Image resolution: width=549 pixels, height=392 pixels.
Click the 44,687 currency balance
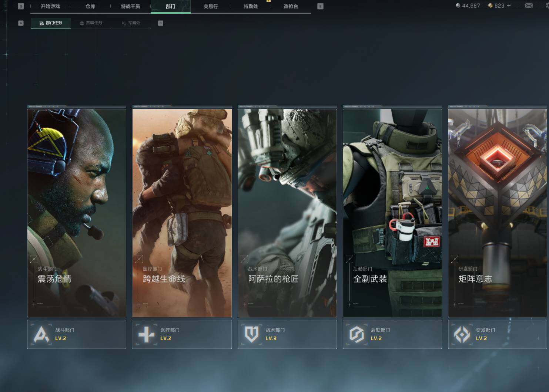471,6
